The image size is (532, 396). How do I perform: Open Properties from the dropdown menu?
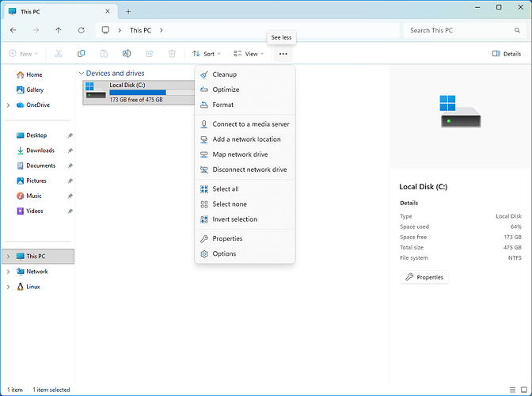point(245,238)
